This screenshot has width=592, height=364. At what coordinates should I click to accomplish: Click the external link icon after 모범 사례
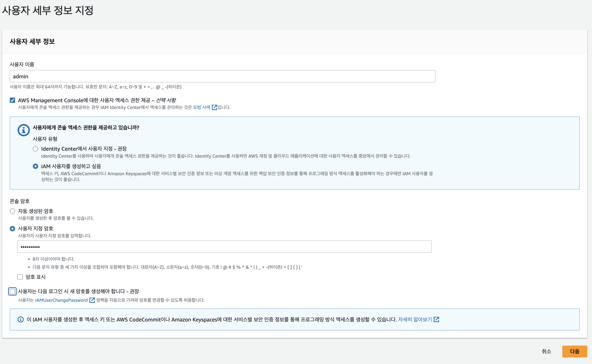click(x=214, y=107)
